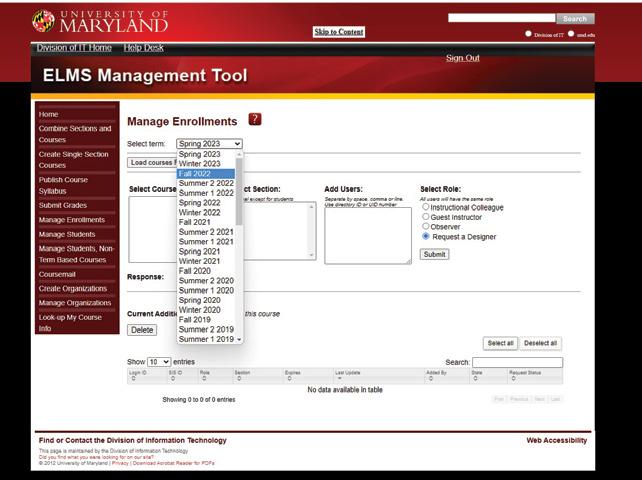The height and width of the screenshot is (480, 642).
Task: Open Combine Sections and Courses
Action: point(75,134)
